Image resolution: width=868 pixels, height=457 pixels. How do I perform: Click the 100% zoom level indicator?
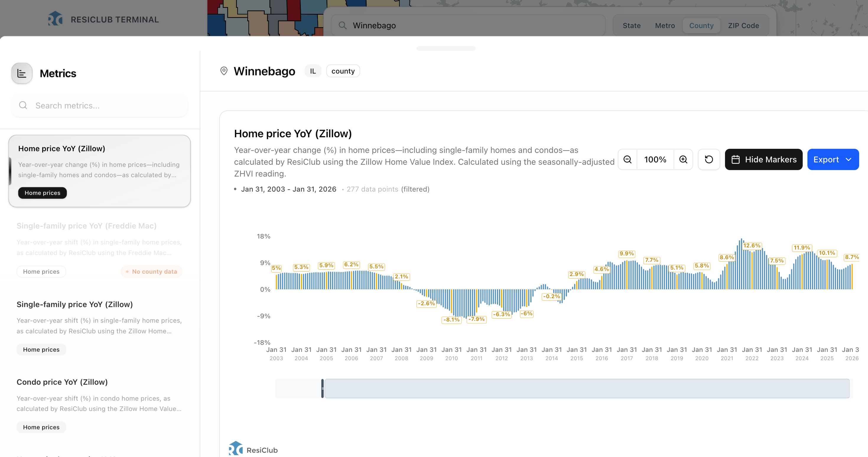click(655, 159)
